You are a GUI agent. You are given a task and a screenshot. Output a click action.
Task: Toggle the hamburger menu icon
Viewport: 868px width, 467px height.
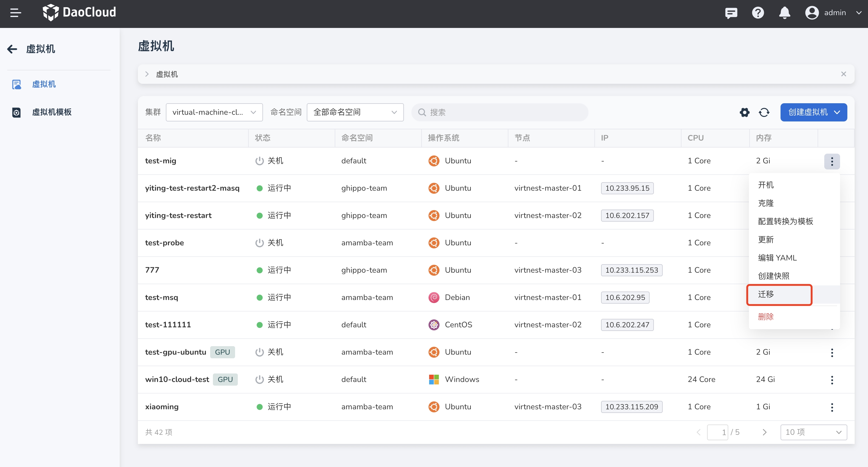coord(15,13)
